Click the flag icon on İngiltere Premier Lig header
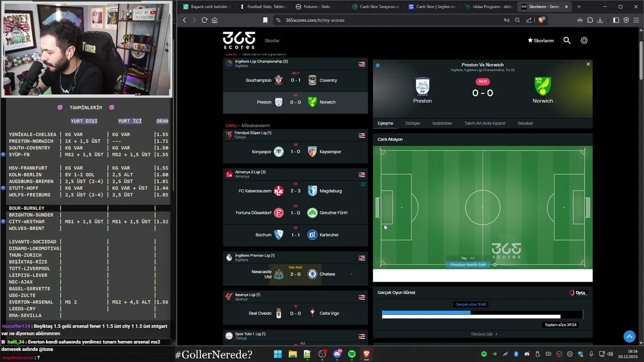The width and height of the screenshot is (644, 362). coord(362,258)
